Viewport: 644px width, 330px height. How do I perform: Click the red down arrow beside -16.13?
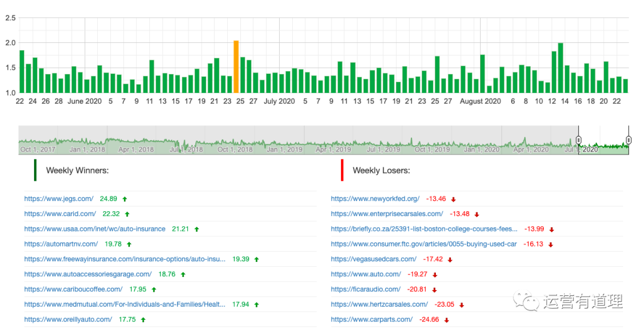[551, 245]
